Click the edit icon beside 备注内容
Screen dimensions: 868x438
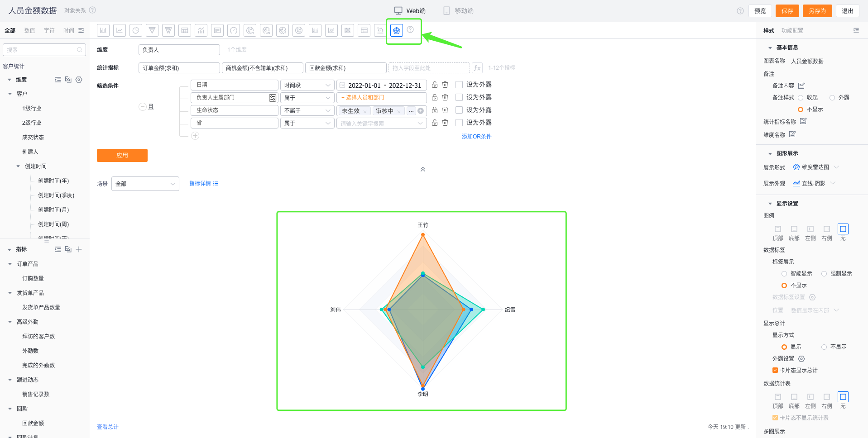click(801, 86)
